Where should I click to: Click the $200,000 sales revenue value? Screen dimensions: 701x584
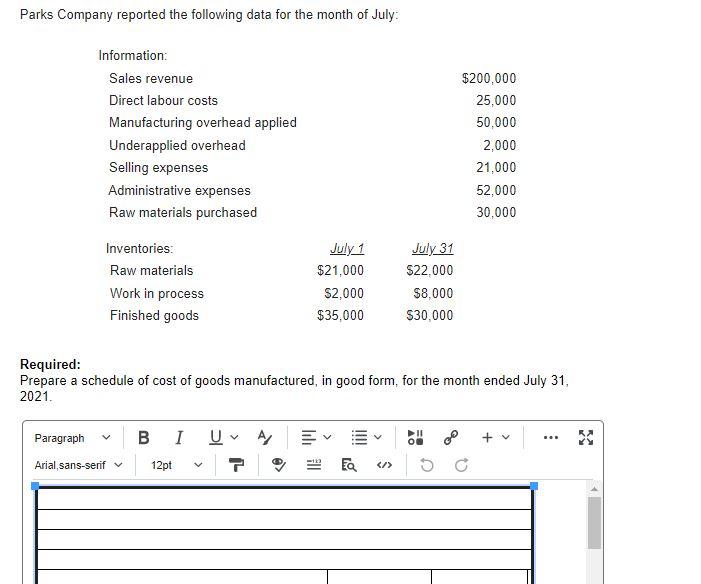[x=489, y=78]
